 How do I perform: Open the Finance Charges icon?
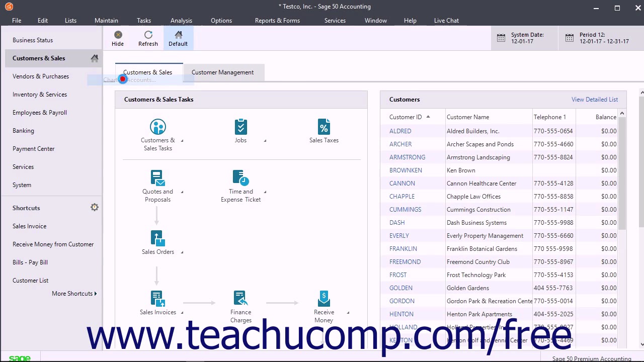240,299
